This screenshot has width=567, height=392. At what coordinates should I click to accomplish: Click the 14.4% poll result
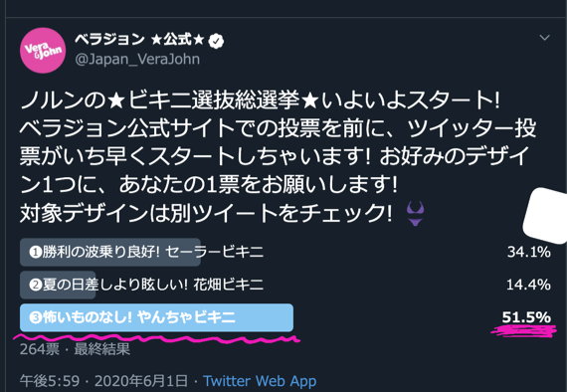(528, 285)
